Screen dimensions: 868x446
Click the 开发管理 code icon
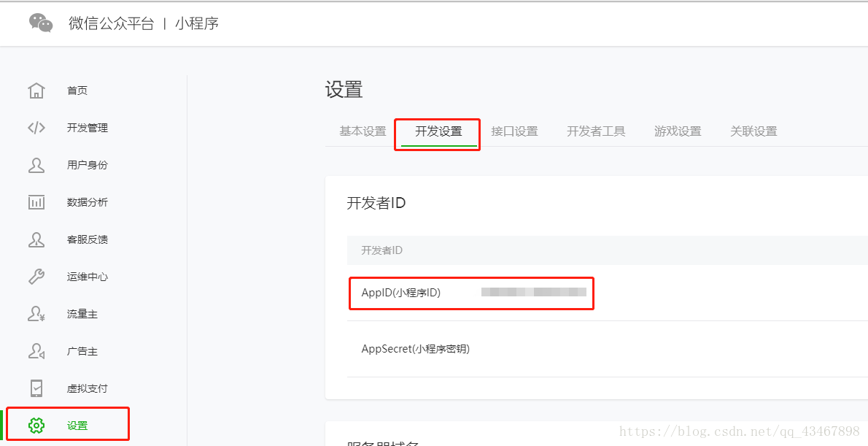pos(36,127)
